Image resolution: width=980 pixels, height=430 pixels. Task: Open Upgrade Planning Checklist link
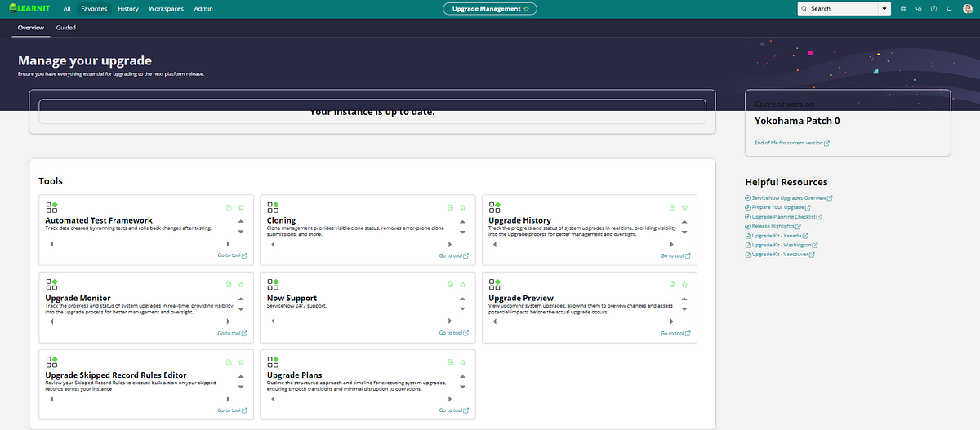point(783,217)
